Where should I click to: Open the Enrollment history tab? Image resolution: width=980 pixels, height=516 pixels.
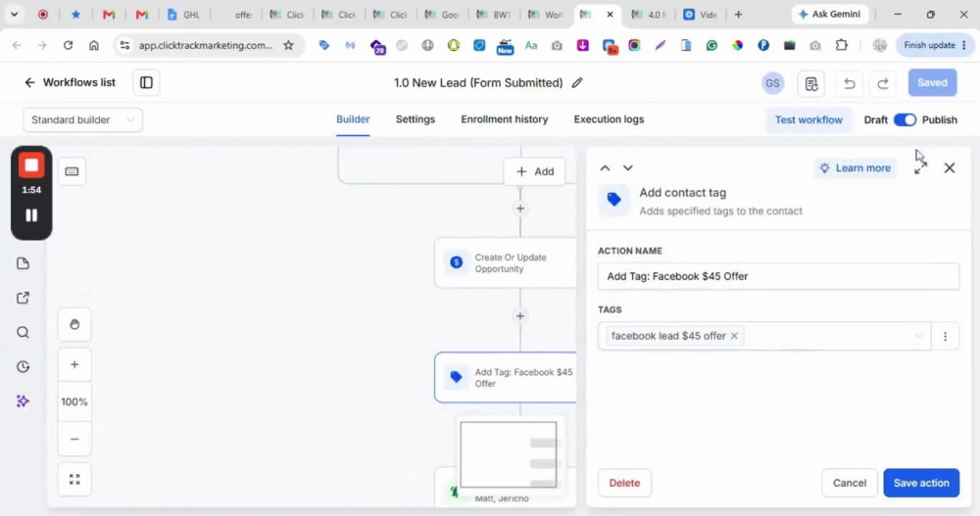coord(505,119)
